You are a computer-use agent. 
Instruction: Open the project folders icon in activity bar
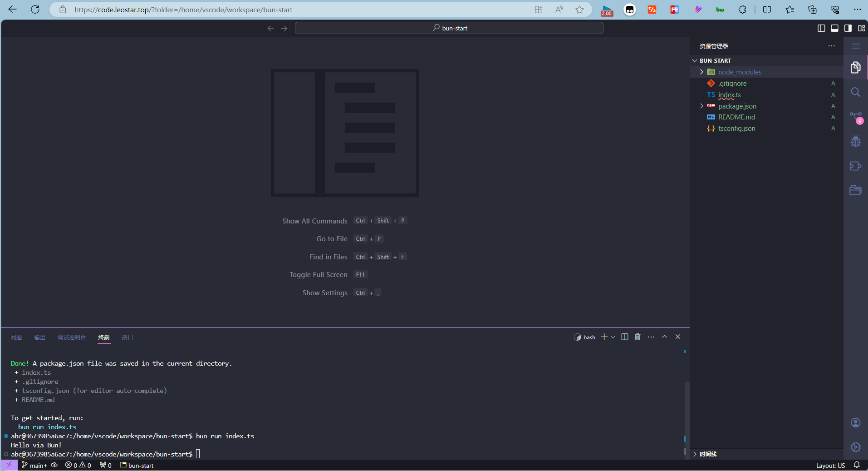tap(855, 190)
